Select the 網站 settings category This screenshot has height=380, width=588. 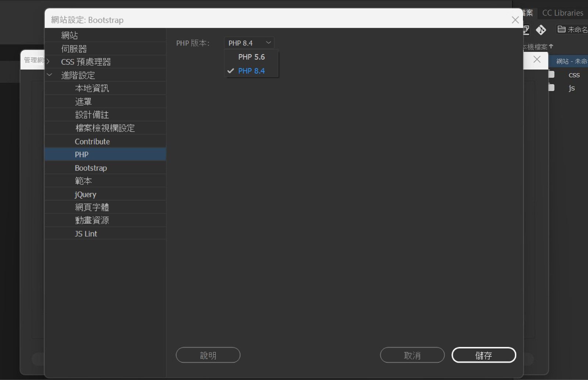69,35
